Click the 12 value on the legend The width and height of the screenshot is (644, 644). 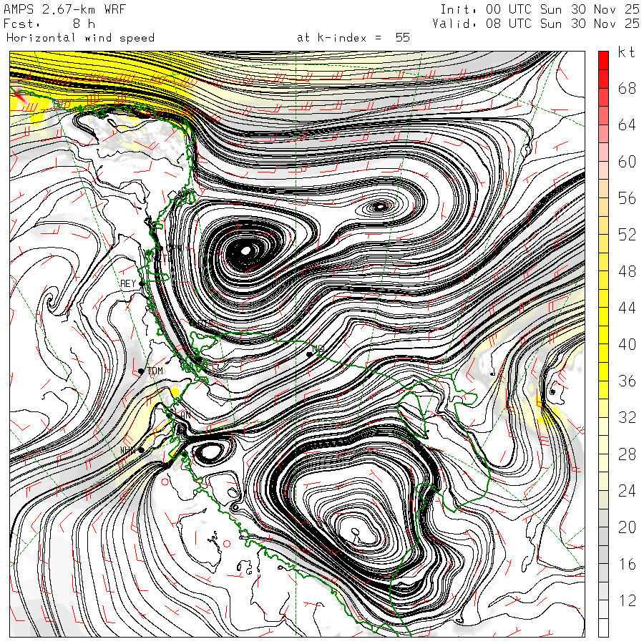[627, 601]
